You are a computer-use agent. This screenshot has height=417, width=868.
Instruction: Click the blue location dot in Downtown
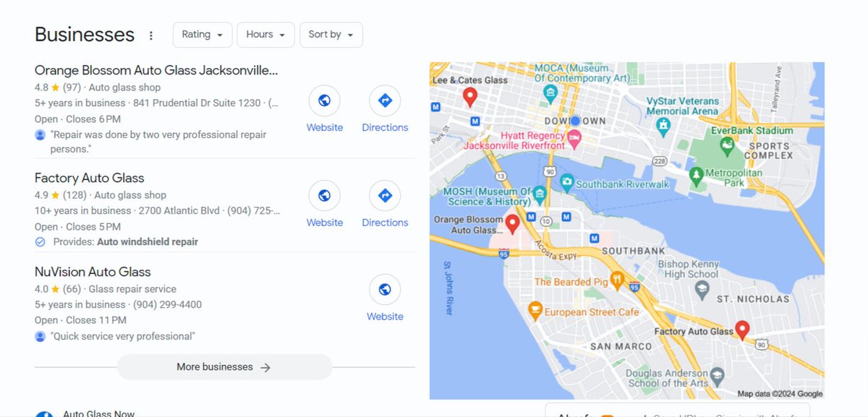click(x=575, y=121)
